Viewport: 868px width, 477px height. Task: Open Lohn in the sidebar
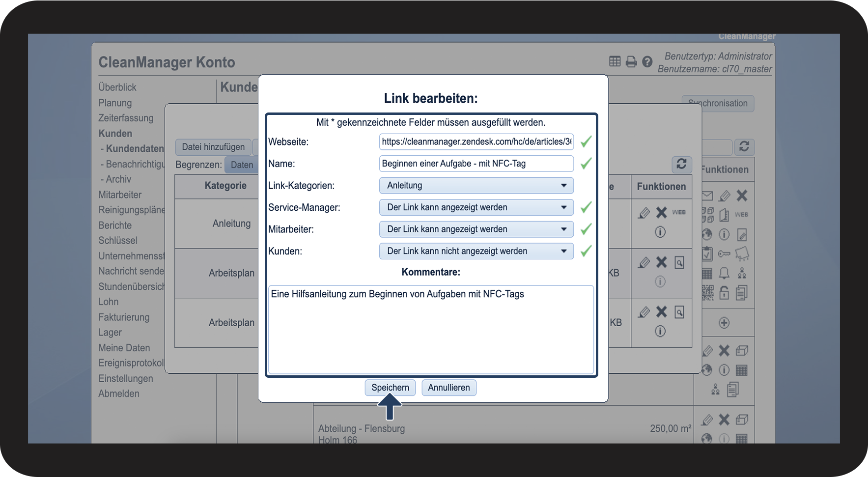(109, 302)
